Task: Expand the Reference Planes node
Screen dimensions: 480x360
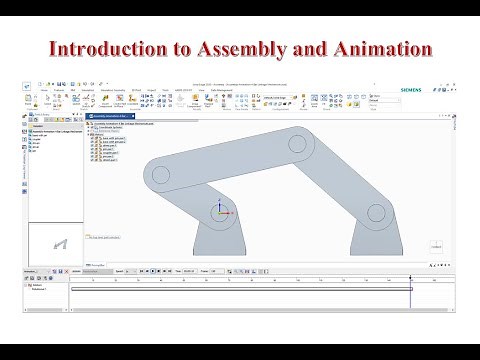Action: (x=89, y=131)
